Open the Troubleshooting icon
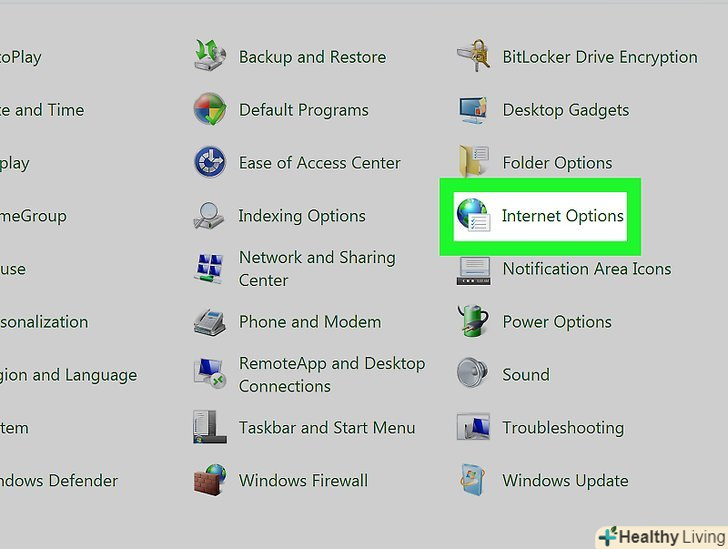This screenshot has height=549, width=728. [473, 426]
